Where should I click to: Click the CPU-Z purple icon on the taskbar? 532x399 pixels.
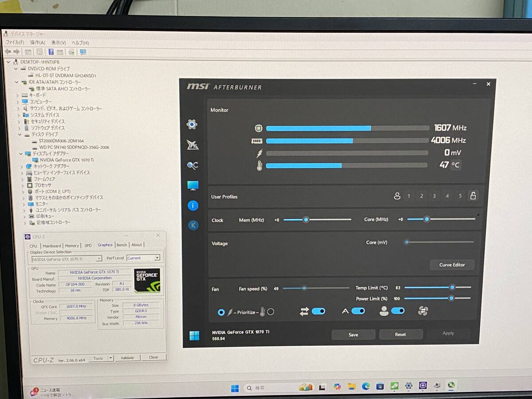(x=423, y=386)
